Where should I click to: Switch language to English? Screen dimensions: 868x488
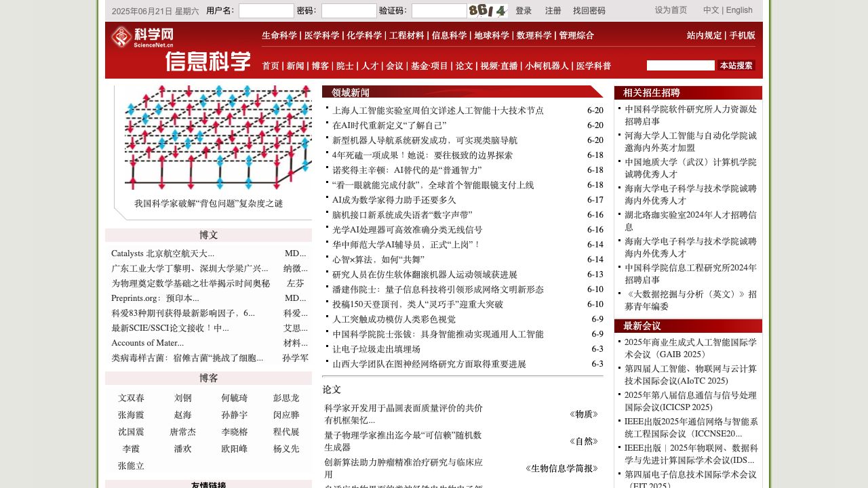click(738, 10)
